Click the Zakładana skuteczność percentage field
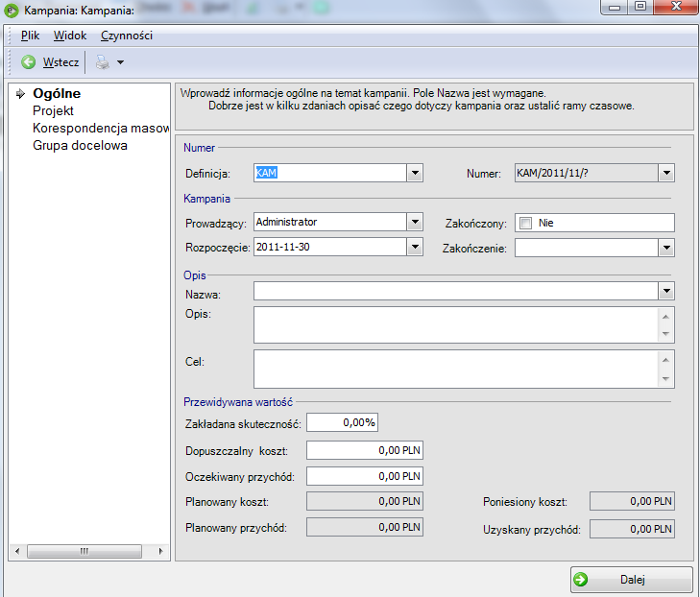The image size is (700, 597). (x=343, y=422)
